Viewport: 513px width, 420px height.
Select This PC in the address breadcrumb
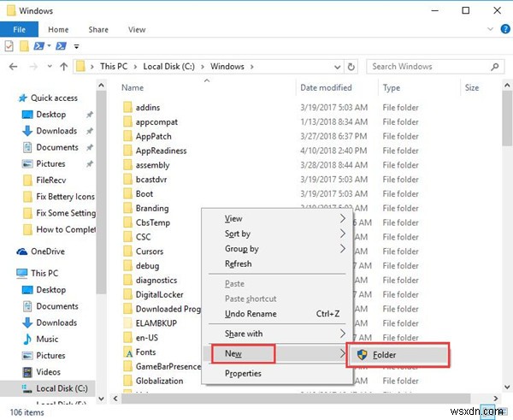[114, 67]
